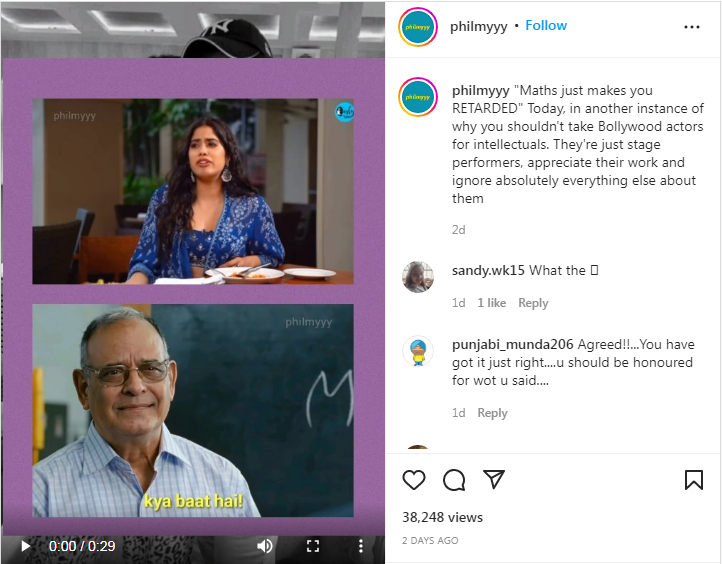Open comments with the speech bubble icon
This screenshot has width=722, height=564.
coord(454,480)
